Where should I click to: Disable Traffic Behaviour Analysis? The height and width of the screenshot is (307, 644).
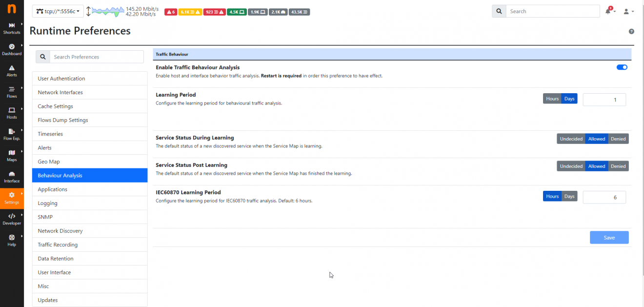pyautogui.click(x=622, y=67)
